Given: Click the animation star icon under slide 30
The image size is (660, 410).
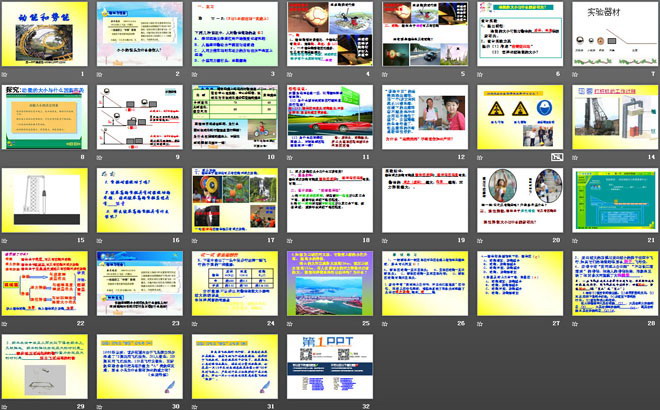Looking at the screenshot, I should click(x=100, y=407).
